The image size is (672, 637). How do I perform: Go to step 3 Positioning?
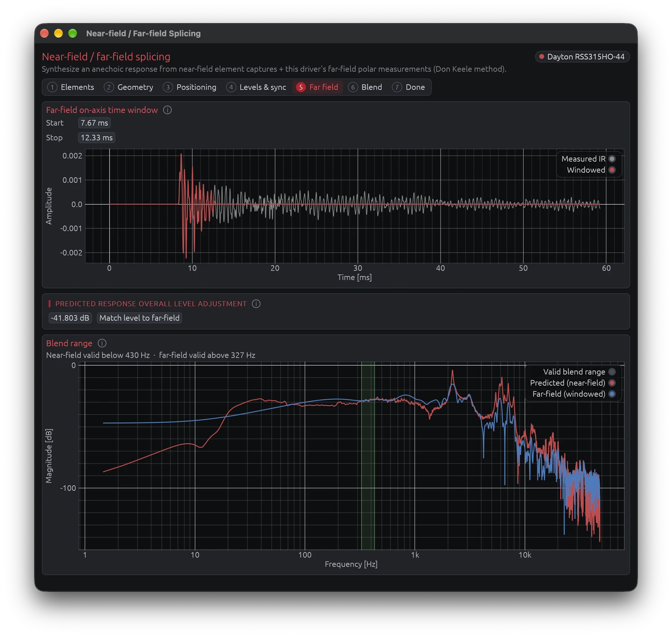click(190, 87)
